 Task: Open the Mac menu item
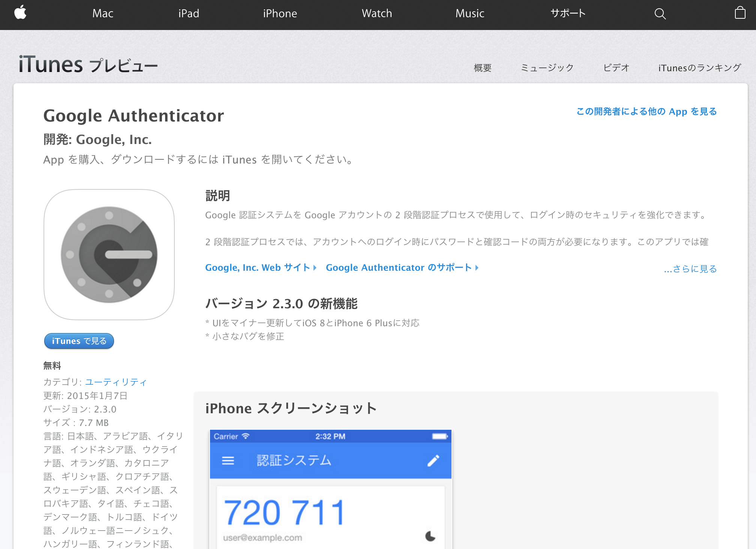point(103,13)
